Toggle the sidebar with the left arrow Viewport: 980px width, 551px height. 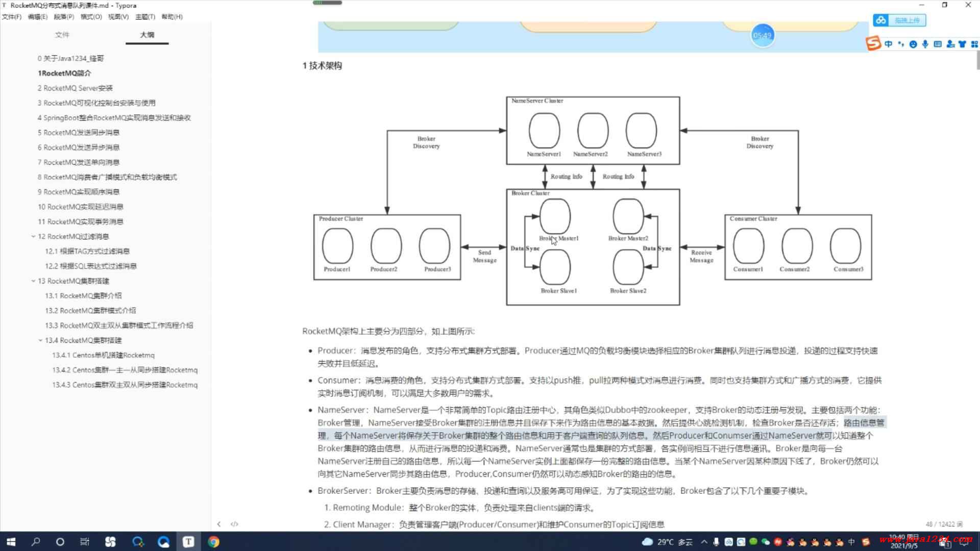[x=219, y=524]
